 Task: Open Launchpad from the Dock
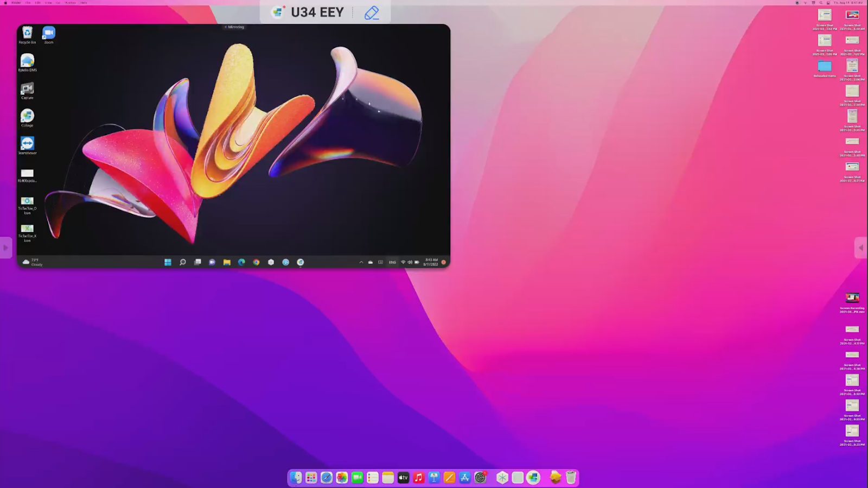pos(311,478)
